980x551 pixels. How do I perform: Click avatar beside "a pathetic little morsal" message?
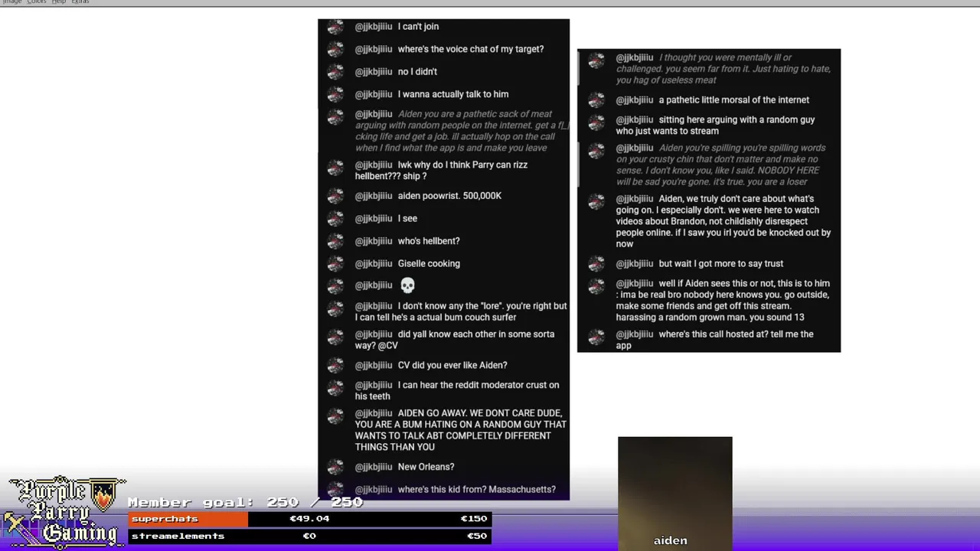coord(596,100)
